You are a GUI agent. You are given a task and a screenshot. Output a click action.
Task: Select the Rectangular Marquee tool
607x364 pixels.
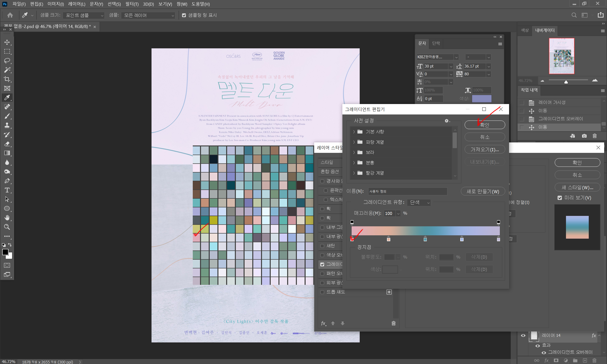[x=7, y=51]
